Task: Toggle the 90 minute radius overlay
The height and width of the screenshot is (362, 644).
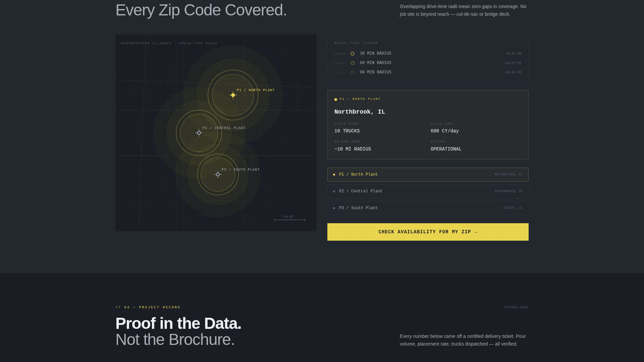Action: [375, 72]
